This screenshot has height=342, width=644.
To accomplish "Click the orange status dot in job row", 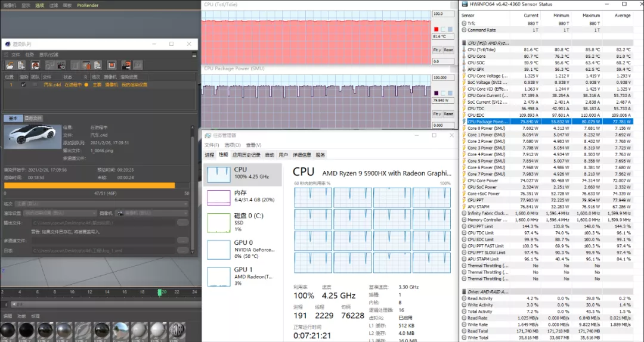I will point(86,85).
